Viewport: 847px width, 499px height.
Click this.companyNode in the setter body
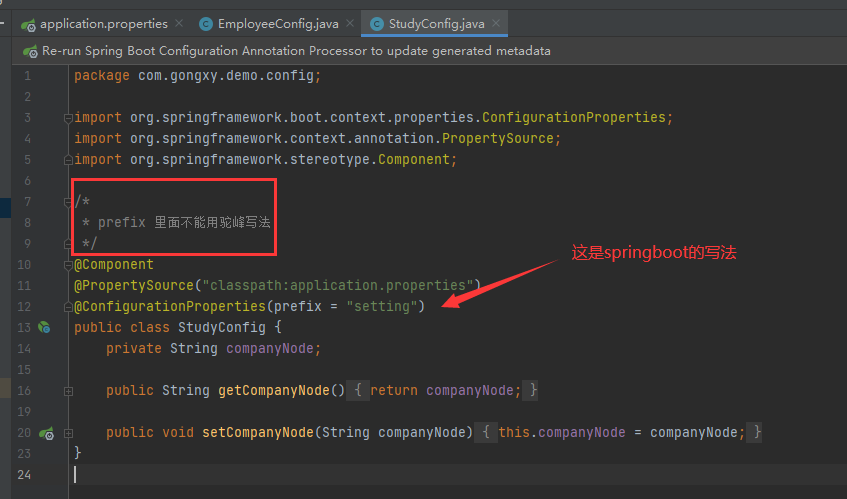pos(562,433)
